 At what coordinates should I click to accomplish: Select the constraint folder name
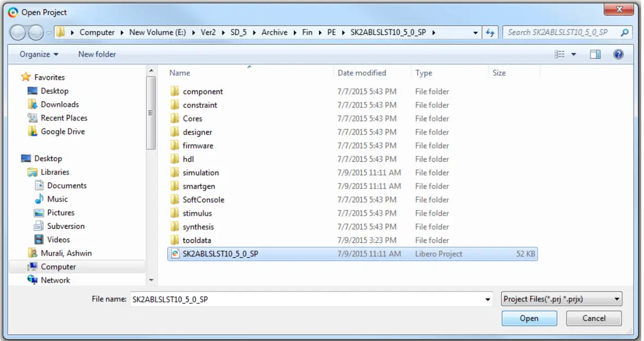(200, 105)
